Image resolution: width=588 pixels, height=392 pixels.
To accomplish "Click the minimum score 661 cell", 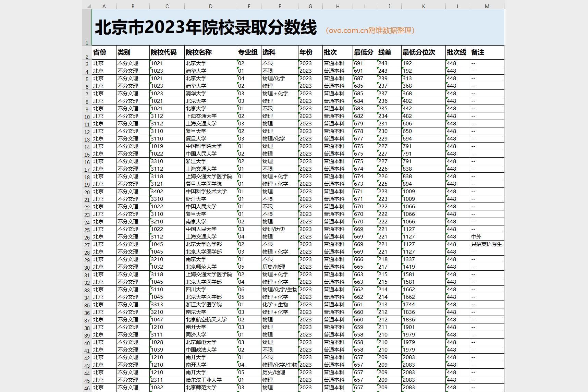I will coord(365,305).
